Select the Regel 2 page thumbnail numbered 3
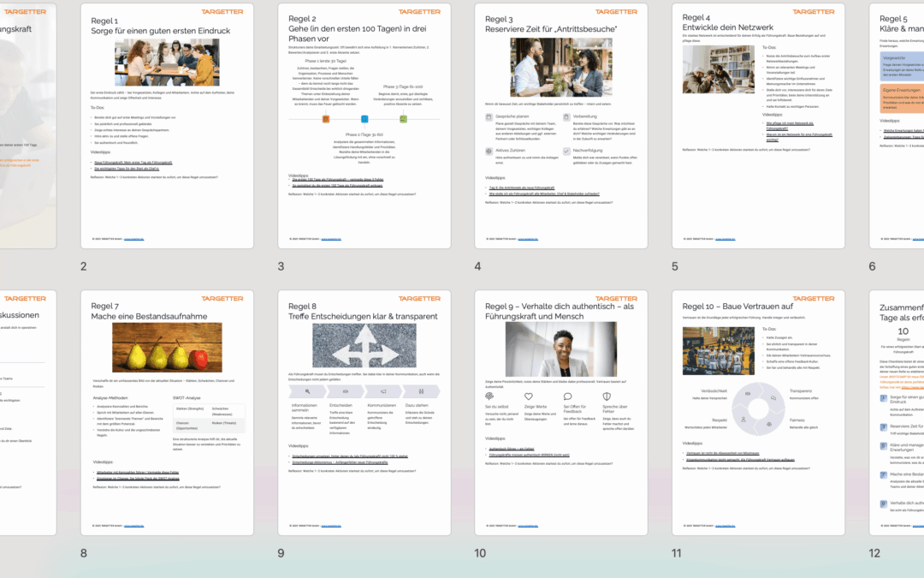 point(364,126)
